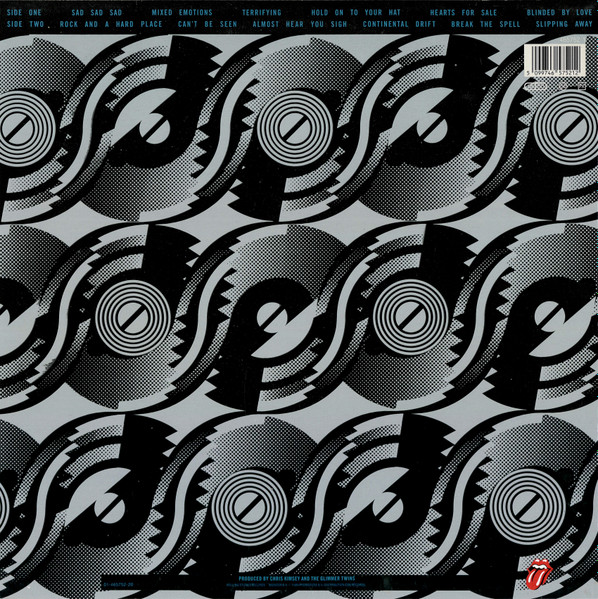Select the Hearts For Sale track

coord(463,13)
